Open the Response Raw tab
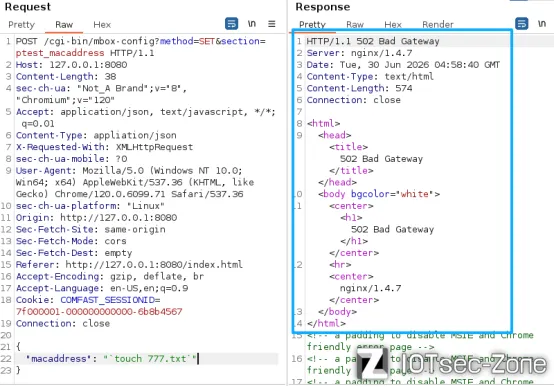This screenshot has height=387, width=554. (x=355, y=25)
